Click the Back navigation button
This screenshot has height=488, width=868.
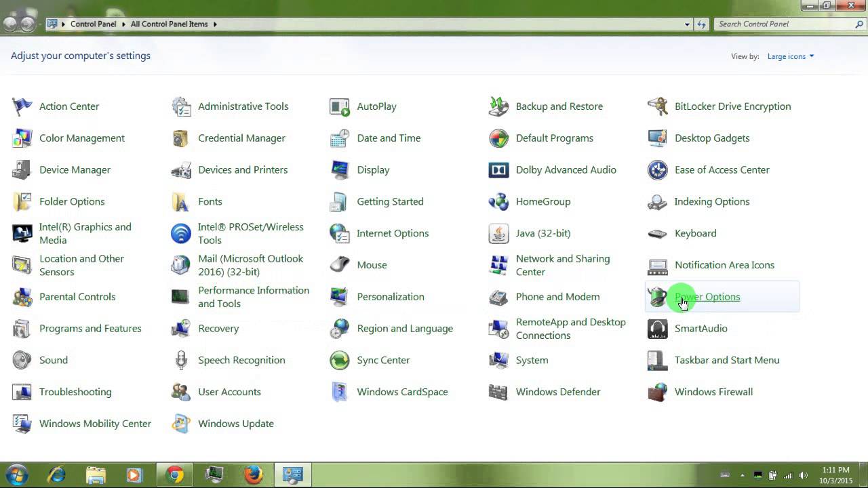point(10,24)
